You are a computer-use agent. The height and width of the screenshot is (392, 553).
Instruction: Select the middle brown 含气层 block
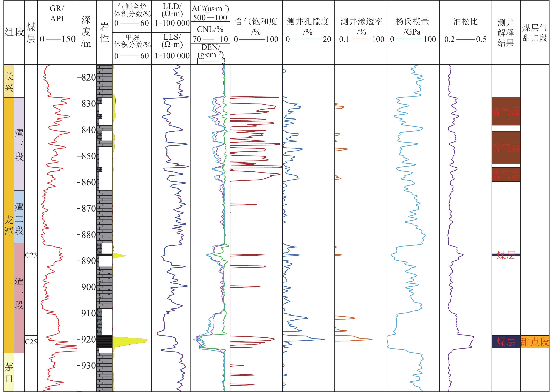coord(506,147)
